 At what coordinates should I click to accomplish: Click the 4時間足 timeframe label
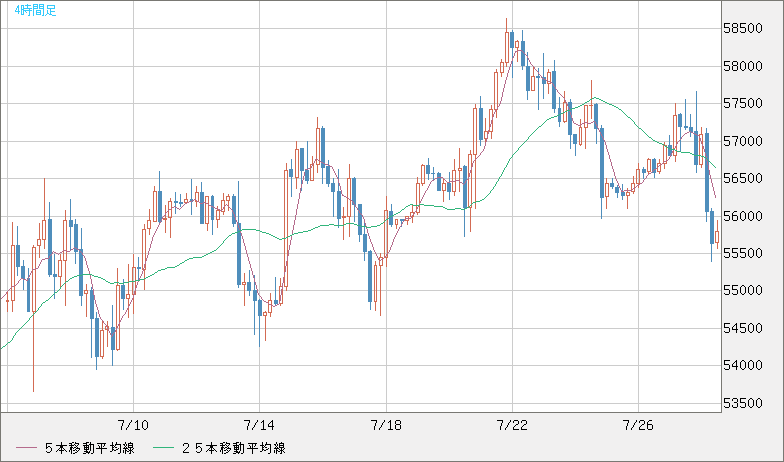pos(36,10)
